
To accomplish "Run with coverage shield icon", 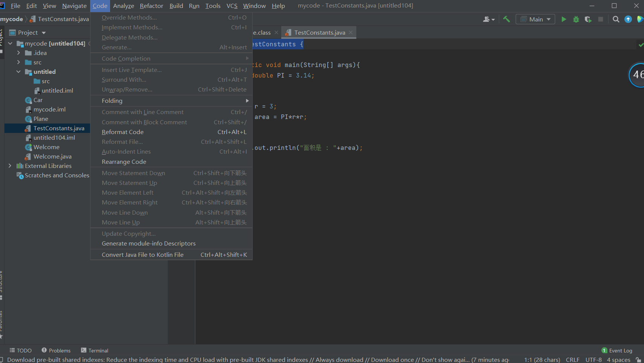I will [588, 19].
